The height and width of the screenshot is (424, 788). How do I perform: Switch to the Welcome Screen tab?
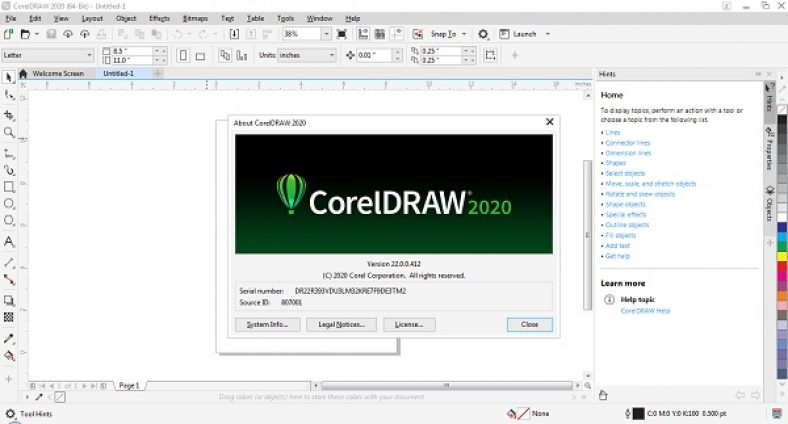(58, 73)
